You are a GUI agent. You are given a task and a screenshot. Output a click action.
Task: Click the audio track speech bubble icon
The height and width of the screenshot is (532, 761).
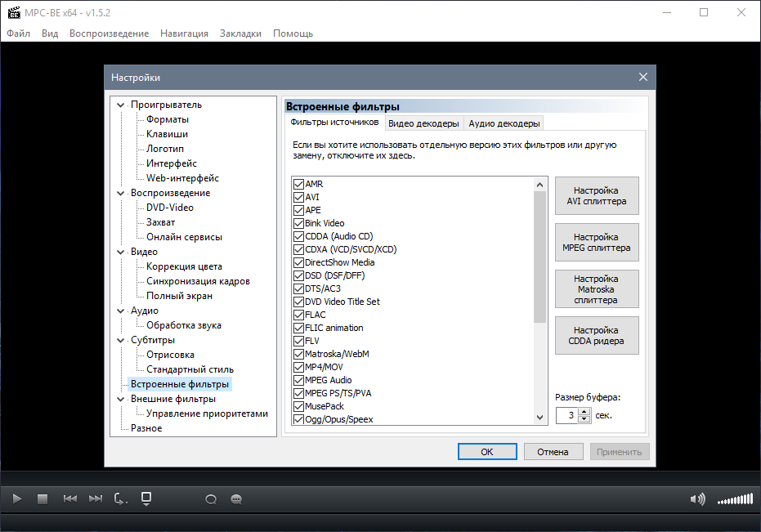pyautogui.click(x=211, y=498)
